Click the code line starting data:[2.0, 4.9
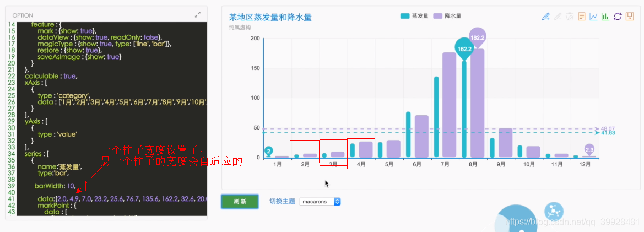The width and height of the screenshot is (644, 232). click(x=122, y=199)
